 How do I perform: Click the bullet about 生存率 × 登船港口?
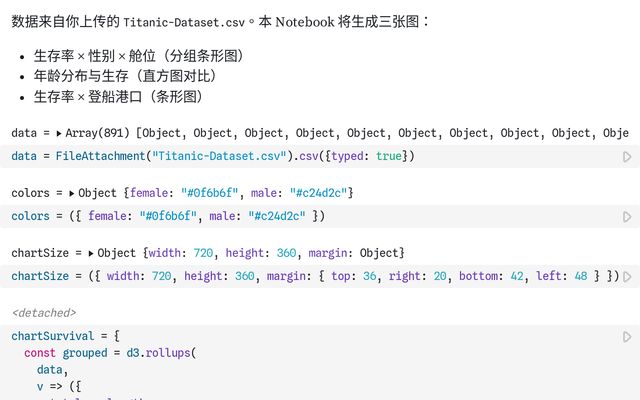[118, 97]
